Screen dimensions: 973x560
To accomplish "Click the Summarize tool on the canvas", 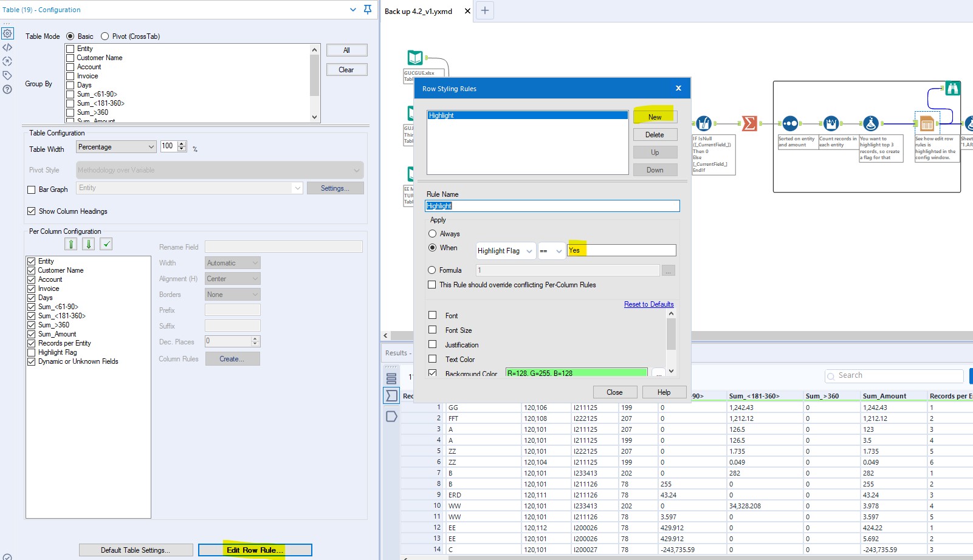I will click(x=749, y=124).
